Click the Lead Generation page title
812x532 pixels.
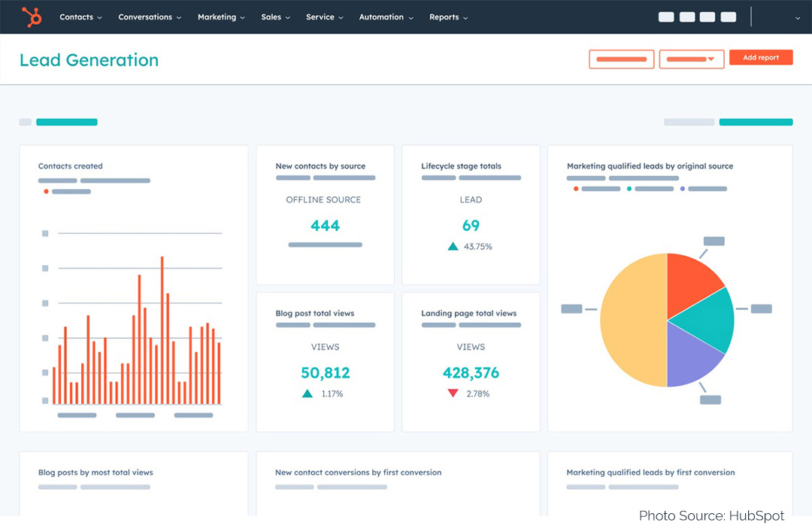[89, 60]
